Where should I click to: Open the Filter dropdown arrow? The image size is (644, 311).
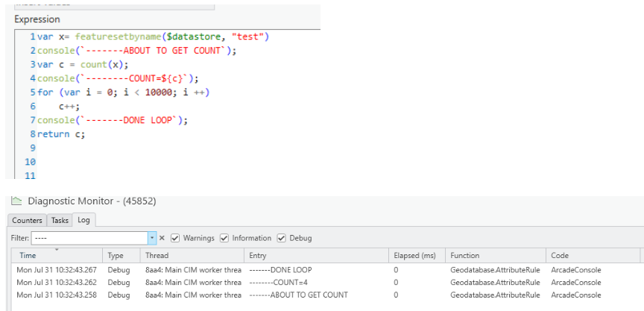[x=153, y=238]
